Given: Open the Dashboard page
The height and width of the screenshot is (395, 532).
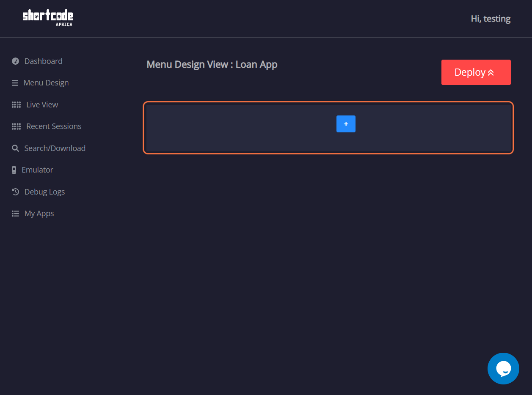Looking at the screenshot, I should (x=43, y=61).
